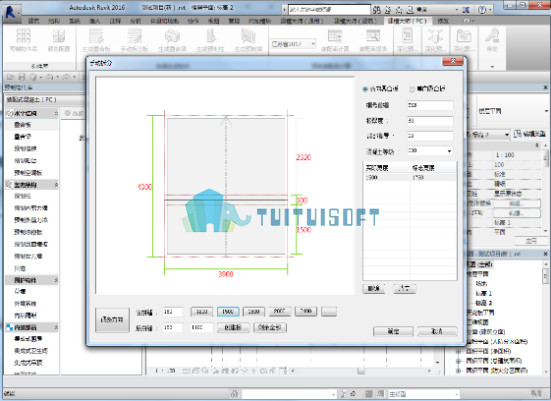The width and height of the screenshot is (551, 401).
Task: Open the 装配式混凝土(PC) category dropdown in left panel
Action: (x=44, y=100)
